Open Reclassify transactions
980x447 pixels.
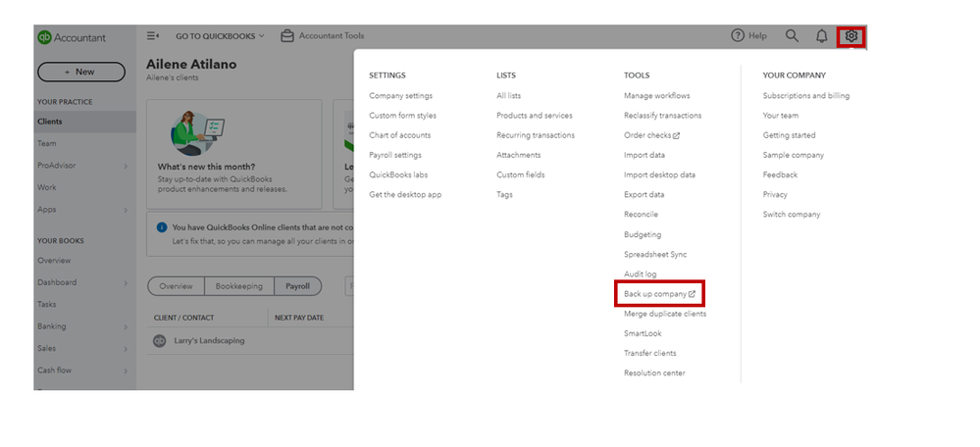click(x=662, y=116)
